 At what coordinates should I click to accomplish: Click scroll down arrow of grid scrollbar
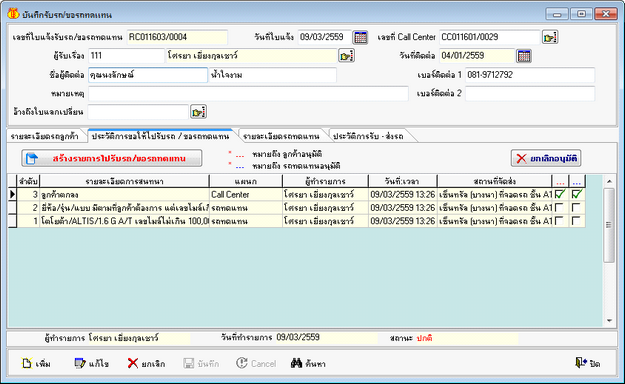coord(609,321)
